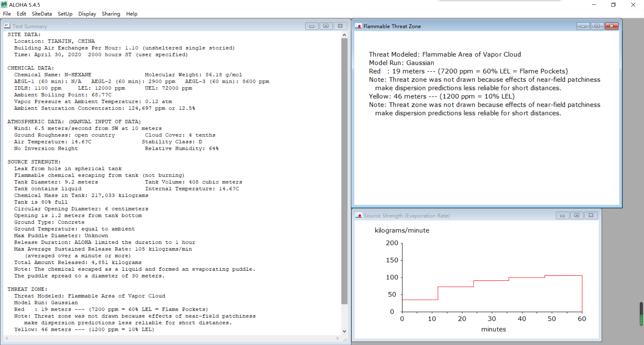Click the Flammable Threat Zone window icon
The image size is (644, 345).
pos(358,26)
